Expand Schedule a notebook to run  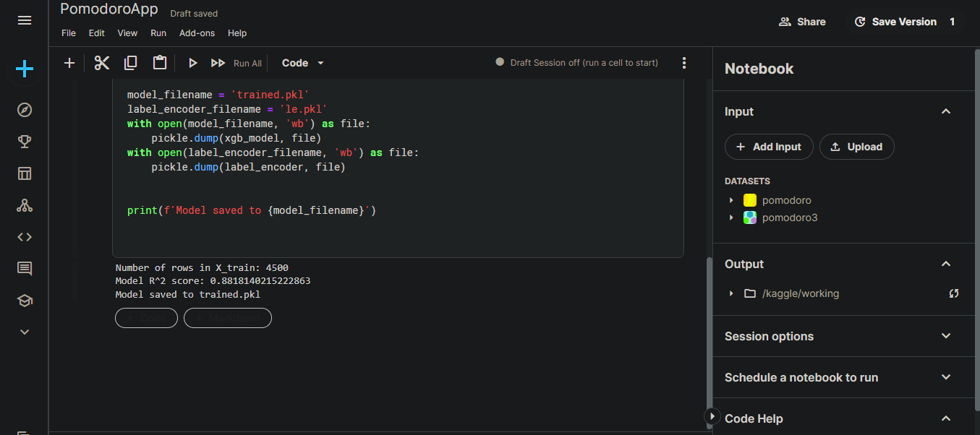click(946, 377)
